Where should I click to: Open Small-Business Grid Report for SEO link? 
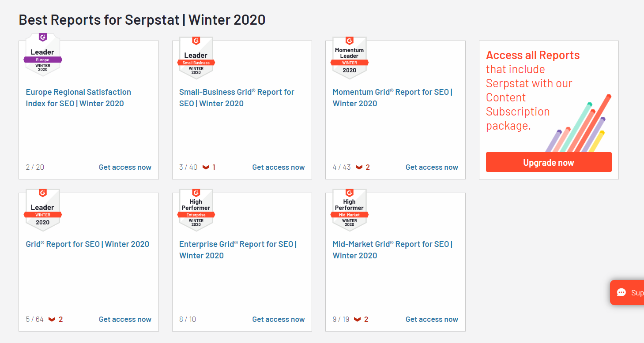[x=237, y=98]
